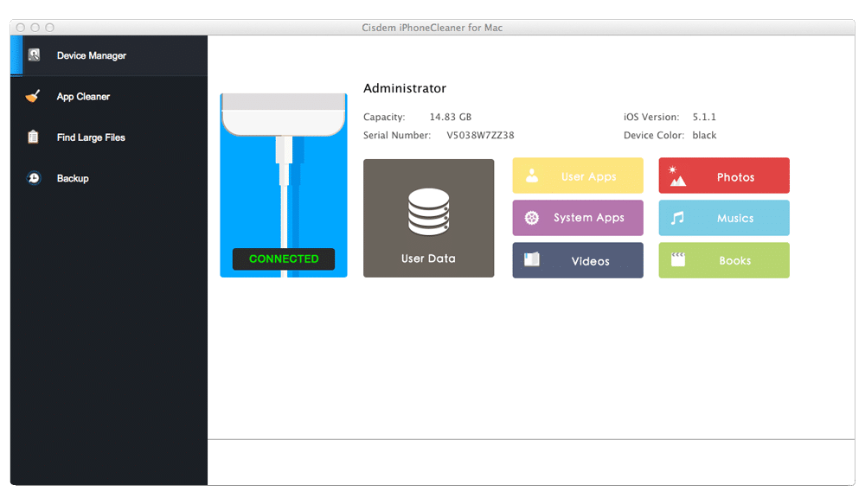Click the window title Cisdem iPhoneCleaner for Mac
865x504 pixels.
432,28
